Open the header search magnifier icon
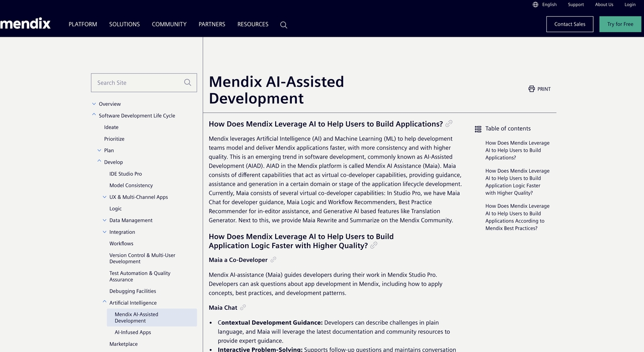This screenshot has height=352, width=644. click(x=284, y=25)
